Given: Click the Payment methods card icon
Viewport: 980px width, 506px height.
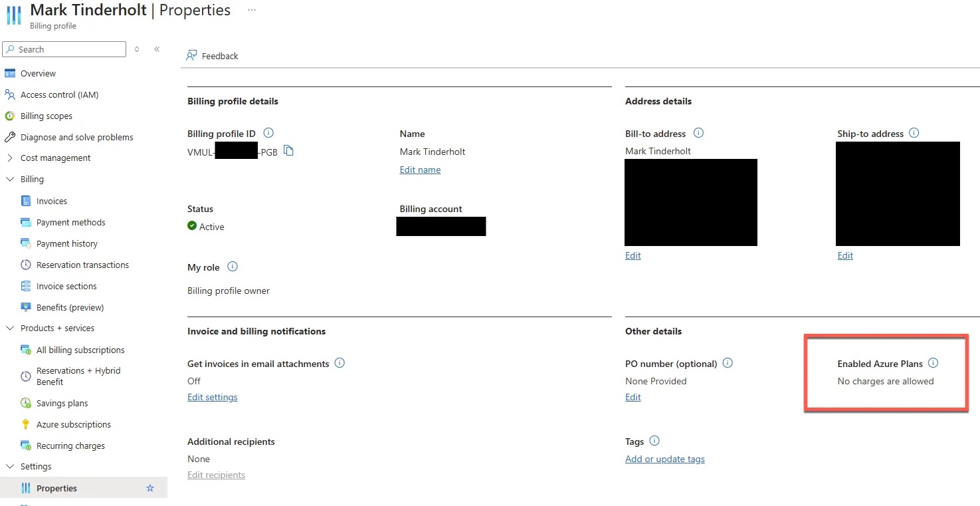Looking at the screenshot, I should (26, 222).
